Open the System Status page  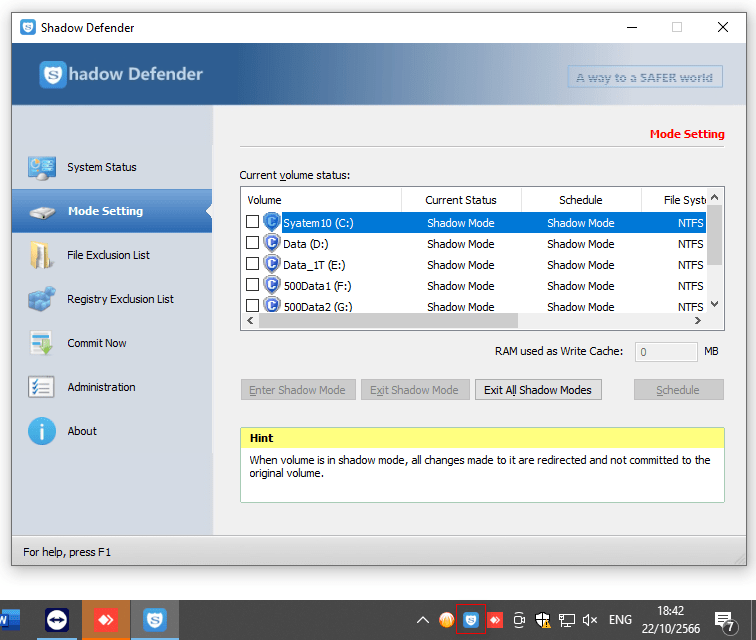[x=112, y=167]
